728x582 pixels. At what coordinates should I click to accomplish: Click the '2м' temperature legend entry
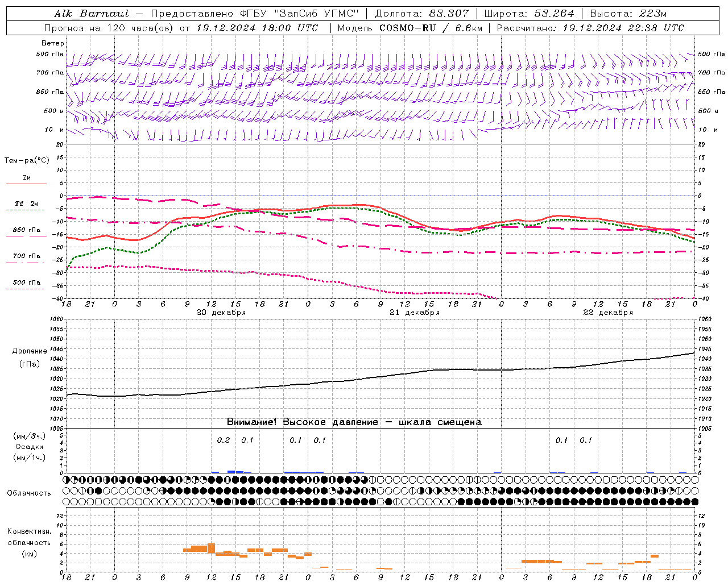27,177
